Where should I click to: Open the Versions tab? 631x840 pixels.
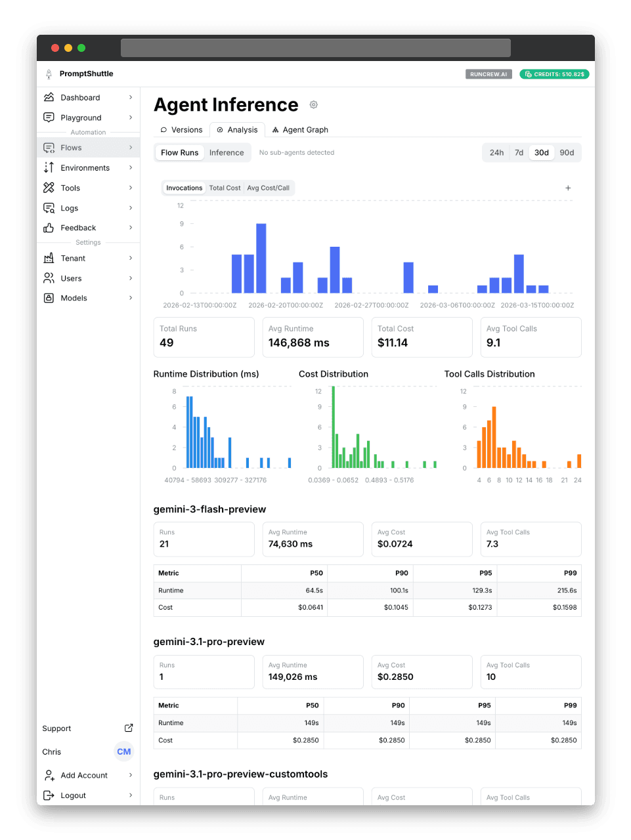click(181, 129)
